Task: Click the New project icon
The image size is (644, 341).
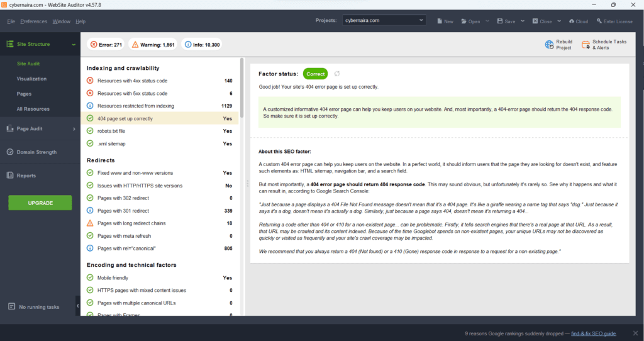Action: pyautogui.click(x=440, y=21)
